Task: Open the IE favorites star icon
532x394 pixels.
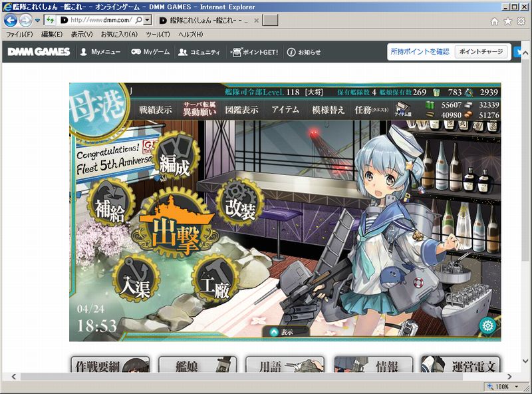Action: tap(507, 21)
